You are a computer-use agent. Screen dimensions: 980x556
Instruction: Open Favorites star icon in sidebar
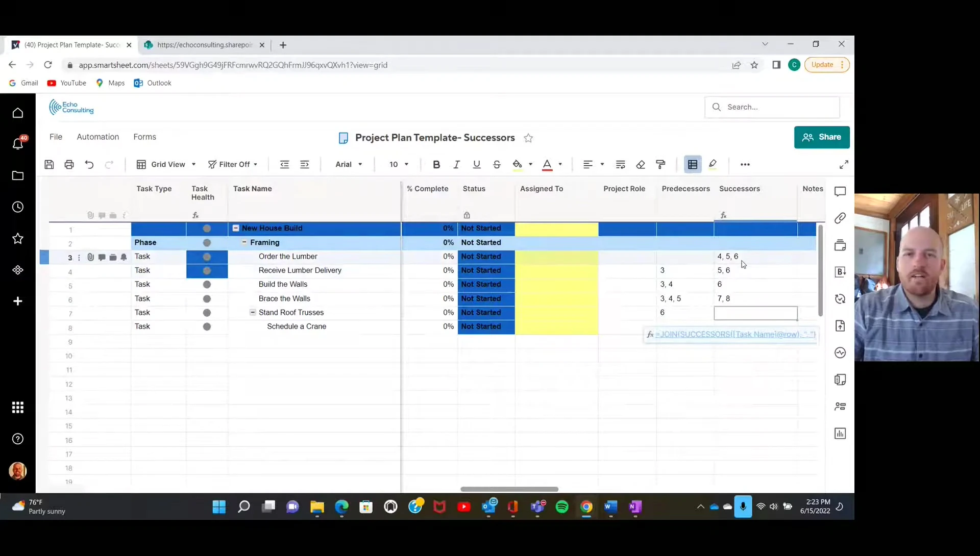18,238
